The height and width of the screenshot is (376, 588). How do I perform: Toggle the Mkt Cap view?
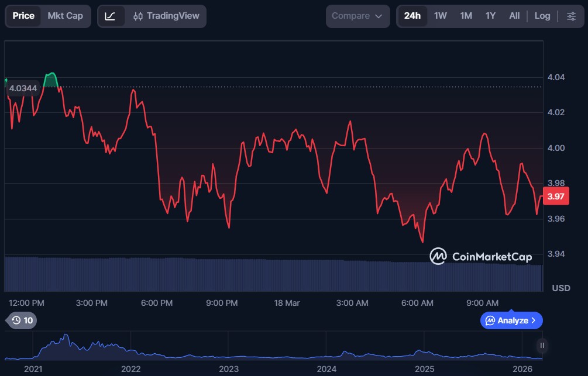pyautogui.click(x=66, y=16)
